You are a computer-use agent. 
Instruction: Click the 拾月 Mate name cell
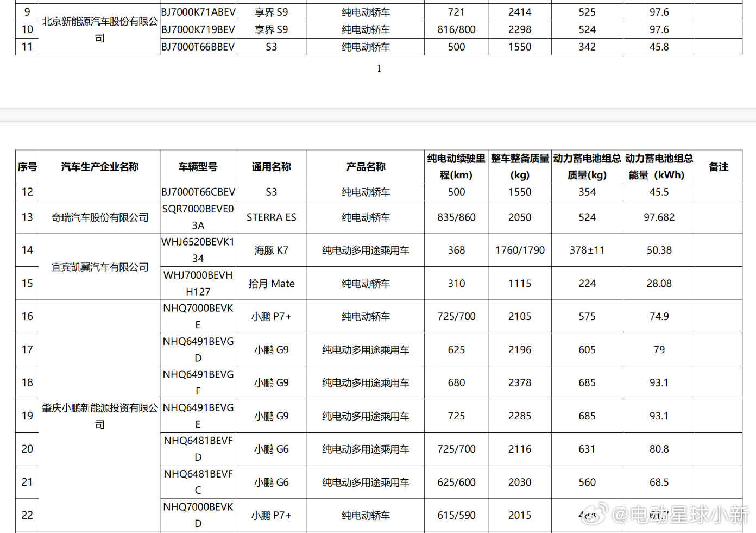(271, 284)
